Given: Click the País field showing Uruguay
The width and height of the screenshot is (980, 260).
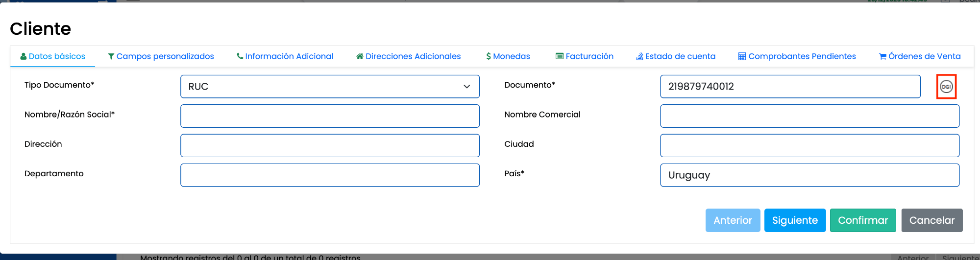Looking at the screenshot, I should (809, 175).
